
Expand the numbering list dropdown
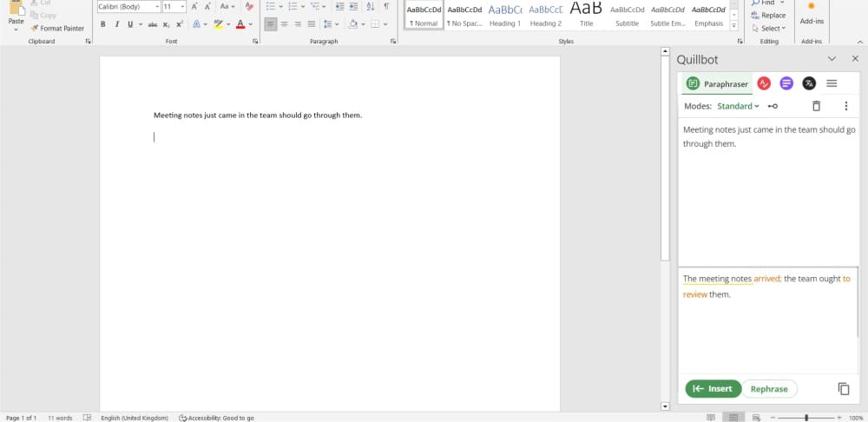coord(303,7)
